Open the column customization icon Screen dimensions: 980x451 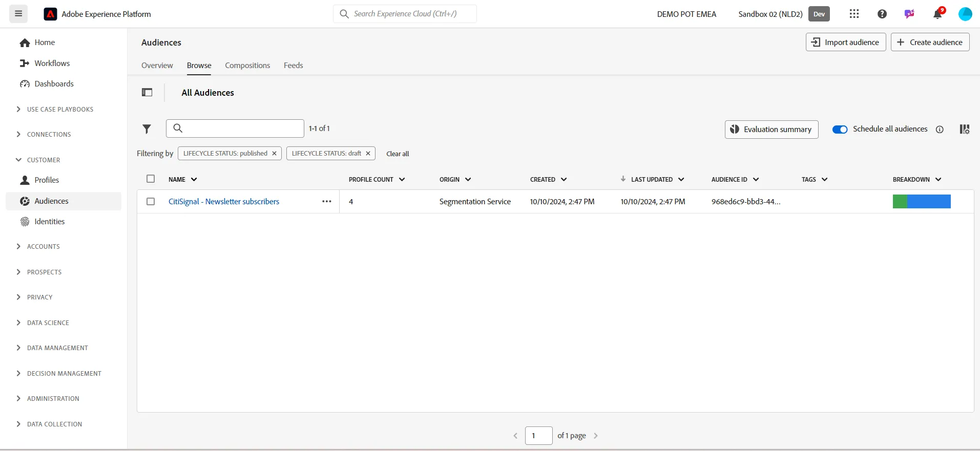965,129
